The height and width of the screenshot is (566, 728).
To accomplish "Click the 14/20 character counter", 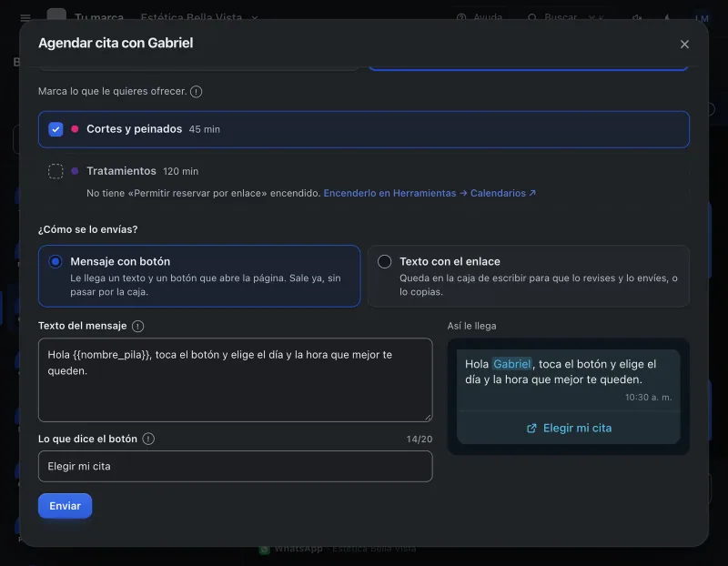I will tap(420, 440).
